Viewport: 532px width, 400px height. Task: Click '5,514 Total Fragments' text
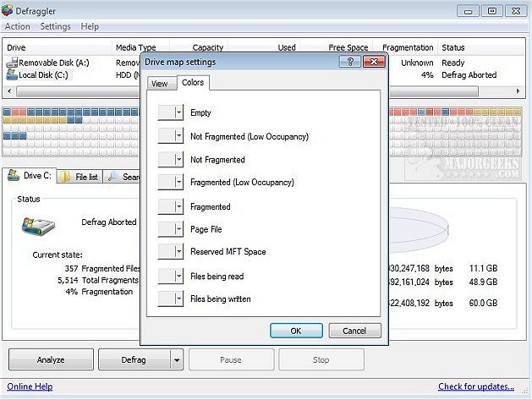pos(98,280)
